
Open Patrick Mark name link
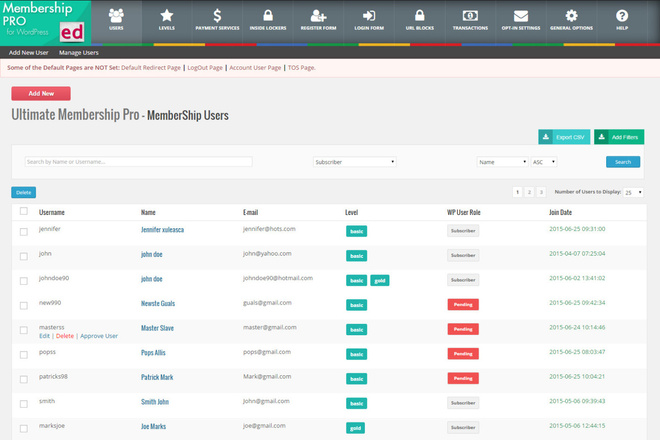(x=157, y=377)
